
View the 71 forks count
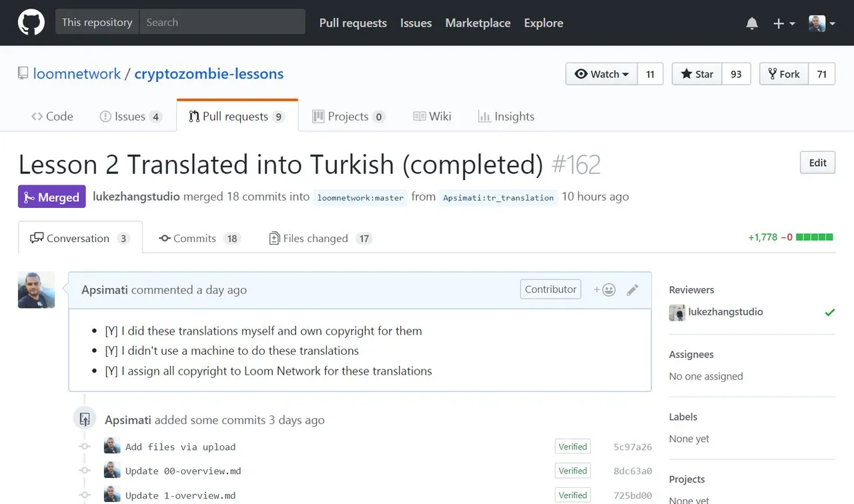[x=822, y=74]
